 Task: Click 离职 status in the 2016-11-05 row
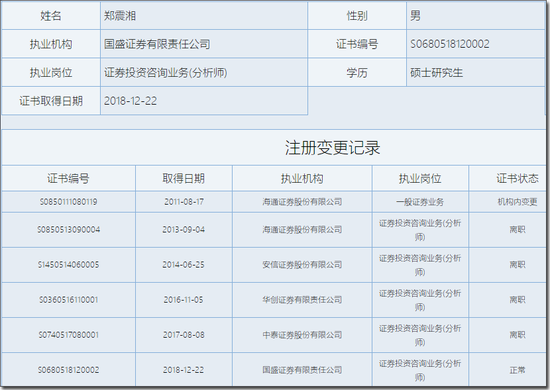coord(517,300)
